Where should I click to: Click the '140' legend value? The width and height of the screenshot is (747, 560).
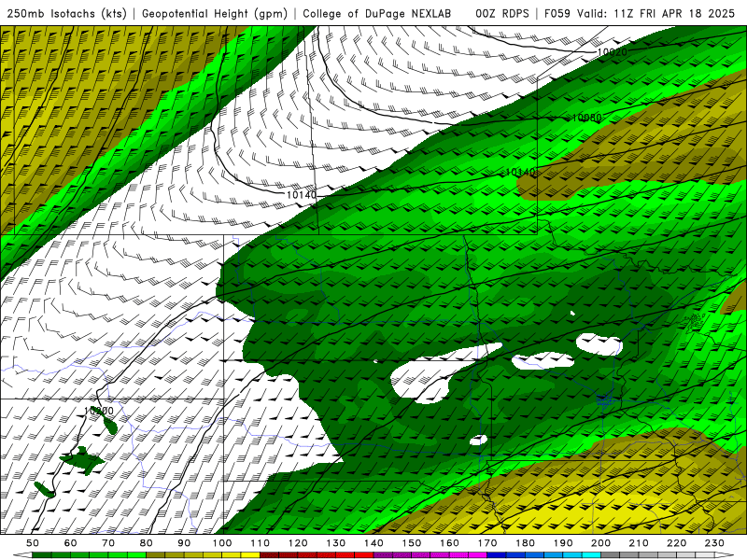click(373, 543)
